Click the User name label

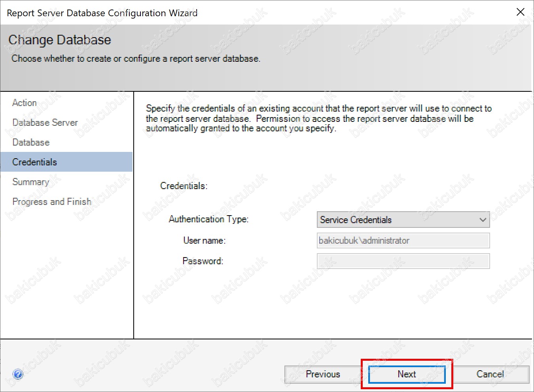pos(205,241)
